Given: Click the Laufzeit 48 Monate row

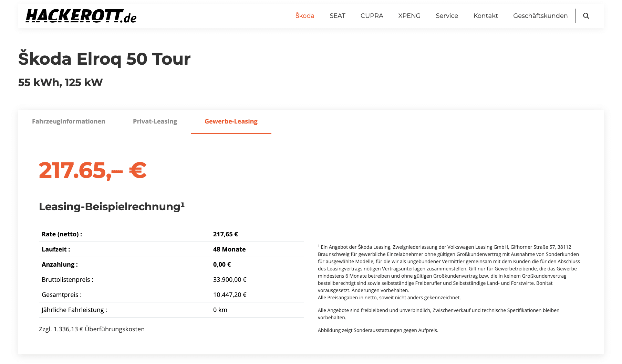Looking at the screenshot, I should (172, 249).
